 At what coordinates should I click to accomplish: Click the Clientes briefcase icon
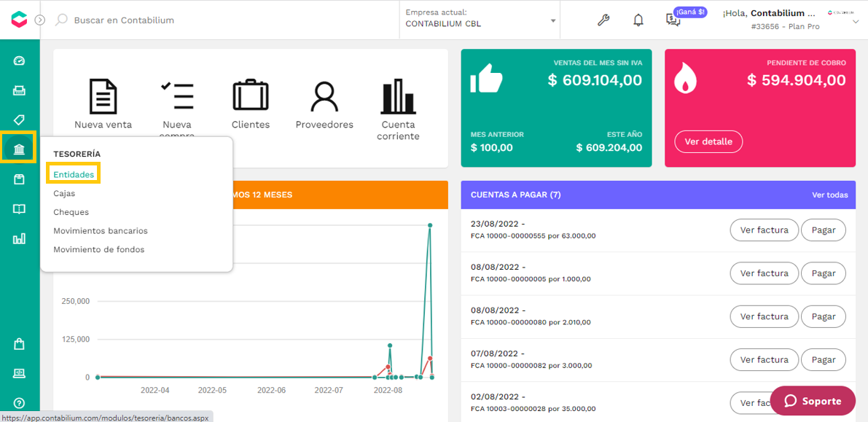click(250, 95)
